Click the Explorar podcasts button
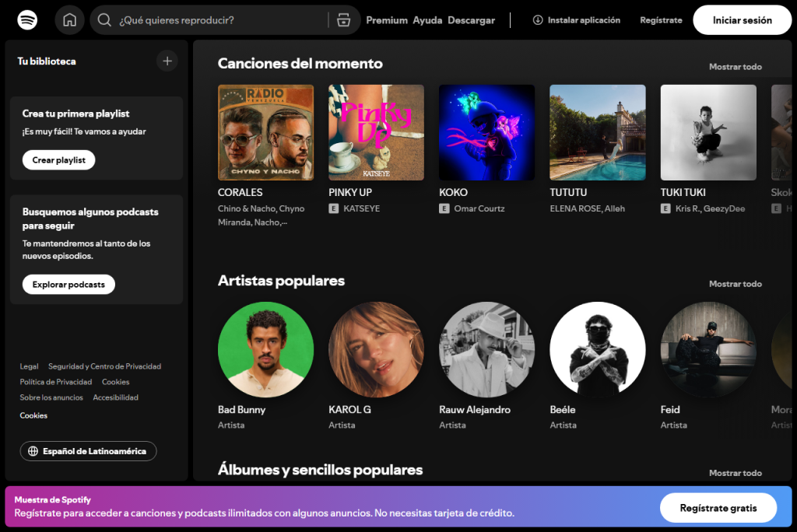The width and height of the screenshot is (797, 532). (68, 284)
